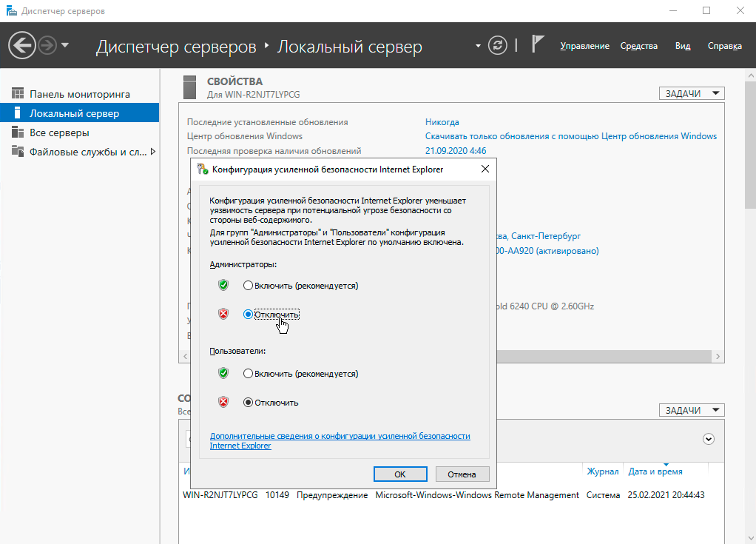Click the Панель мониторинга dashboard icon
The image size is (756, 544).
[x=18, y=93]
